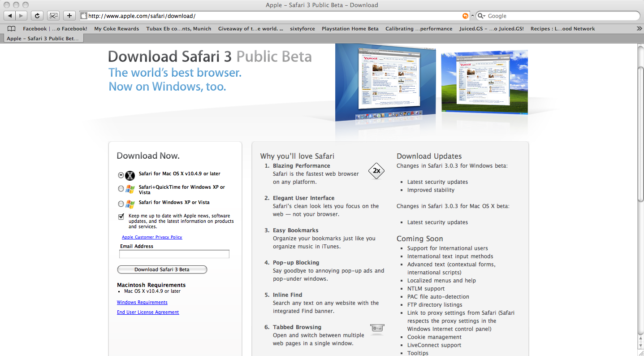Add a bookmark with the plus button

tap(69, 16)
